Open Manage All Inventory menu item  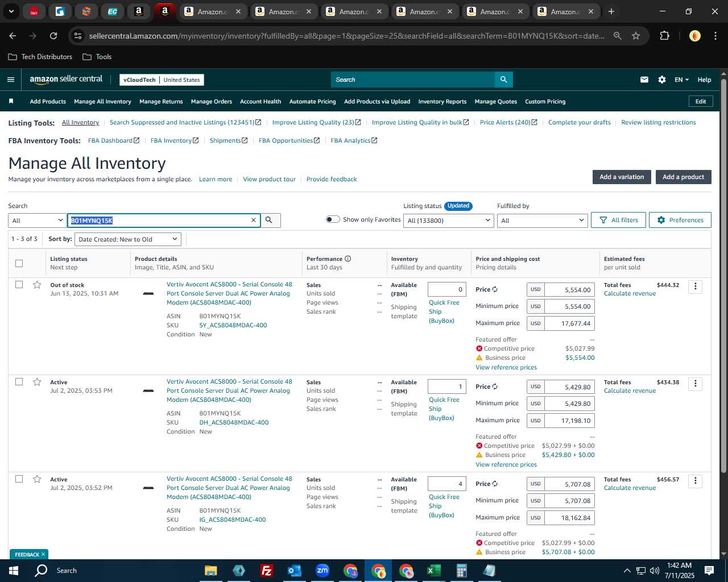[102, 102]
